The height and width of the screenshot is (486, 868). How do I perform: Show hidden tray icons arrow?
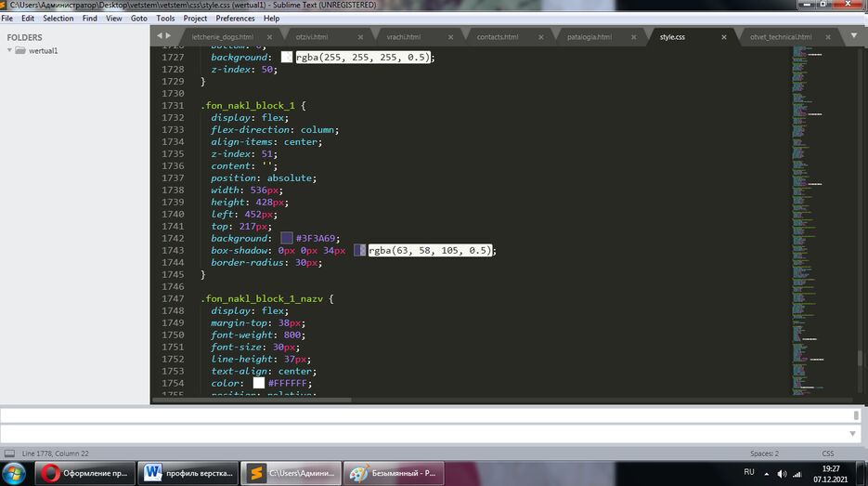pyautogui.click(x=767, y=474)
